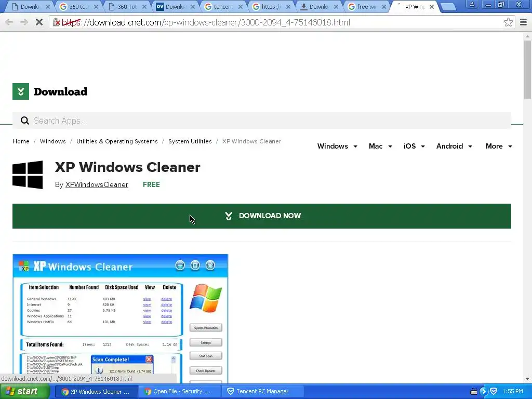Click the green DOWNLOAD NOW button
532x399 pixels.
262,216
